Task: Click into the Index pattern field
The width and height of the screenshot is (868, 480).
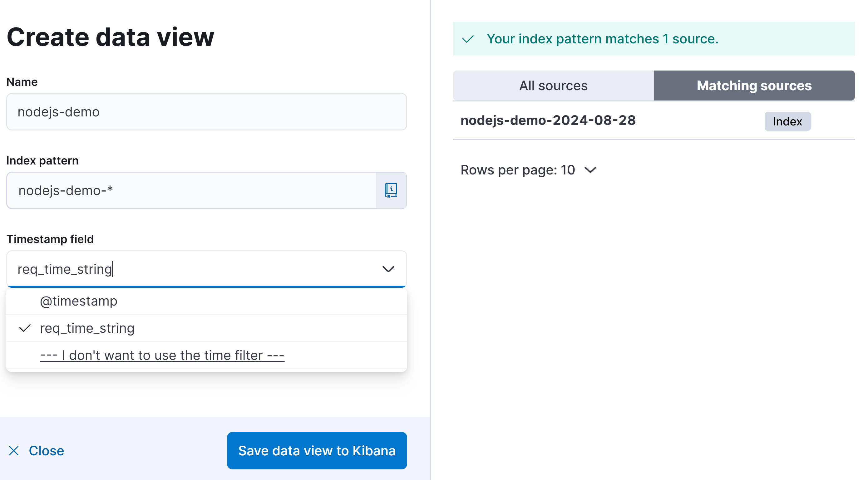Action: (191, 190)
